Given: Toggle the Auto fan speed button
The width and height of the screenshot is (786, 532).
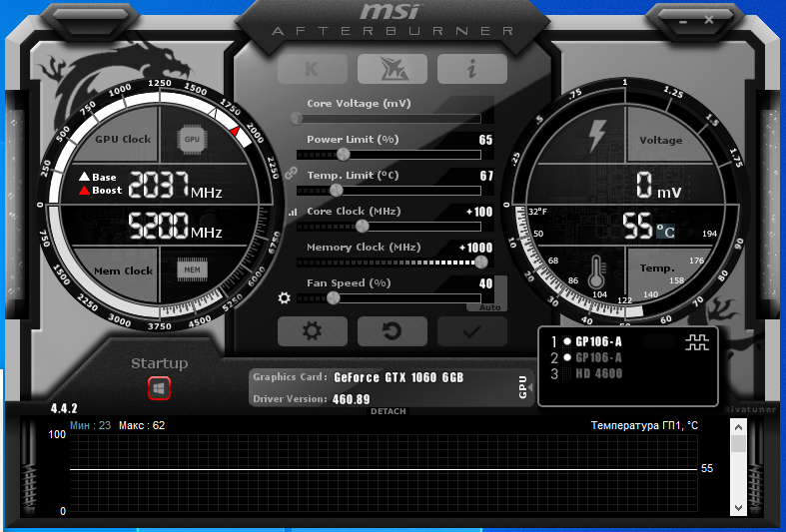Looking at the screenshot, I should [489, 307].
